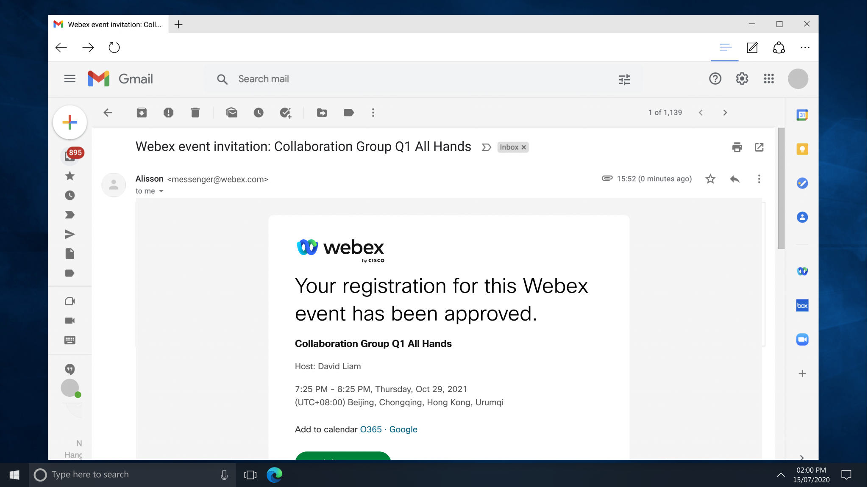The image size is (868, 487).
Task: Open search options filter dropdown
Action: point(624,79)
